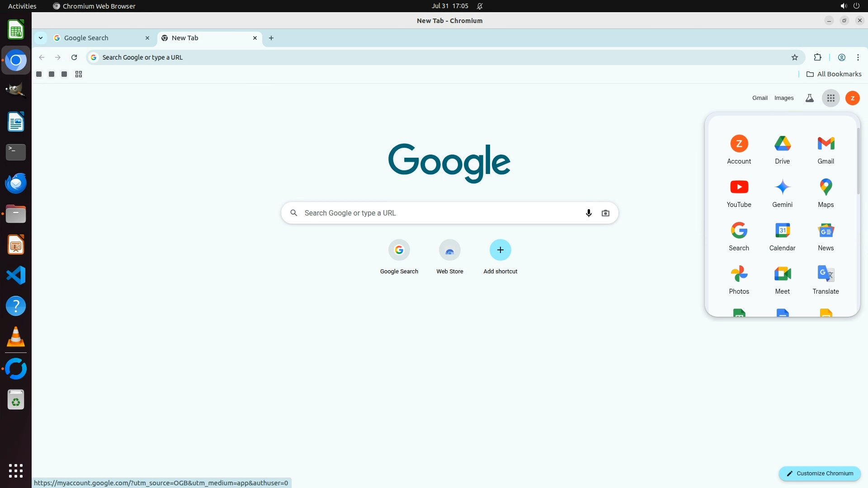Open a new tab with plus button
Image resolution: width=868 pixels, height=488 pixels.
coord(271,38)
